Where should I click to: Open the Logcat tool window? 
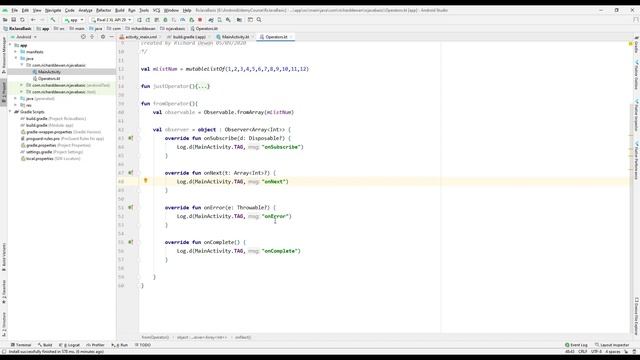tap(69, 345)
